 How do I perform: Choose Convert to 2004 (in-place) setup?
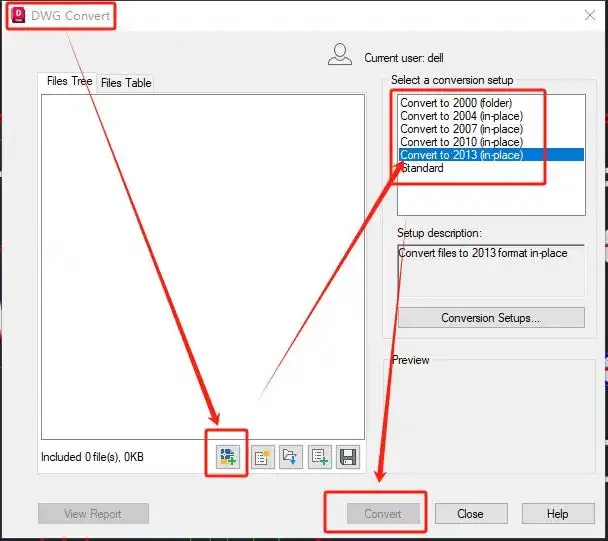[461, 116]
